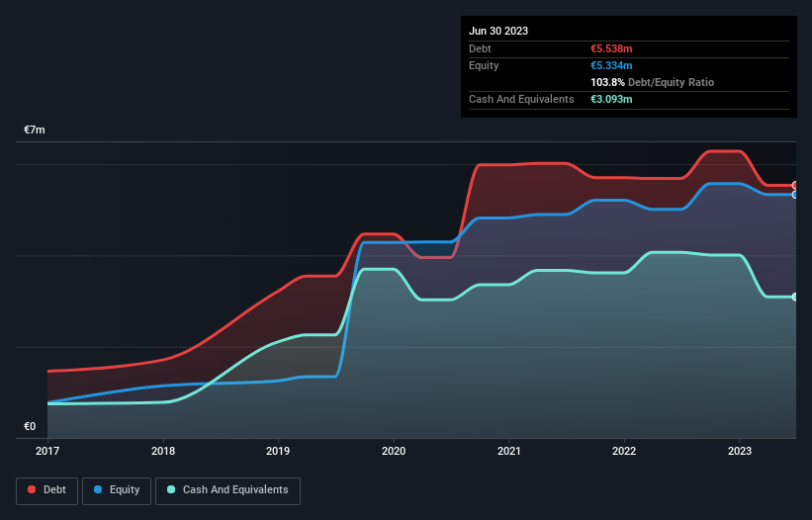Image resolution: width=812 pixels, height=520 pixels.
Task: Toggle the Debt series legend button
Action: click(x=47, y=490)
